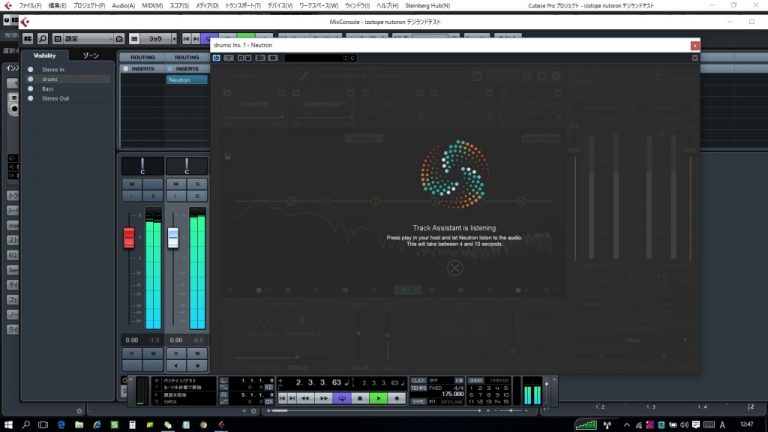This screenshot has height=432, width=768.
Task: Open the volume speaker tray icon
Action: coord(684,425)
